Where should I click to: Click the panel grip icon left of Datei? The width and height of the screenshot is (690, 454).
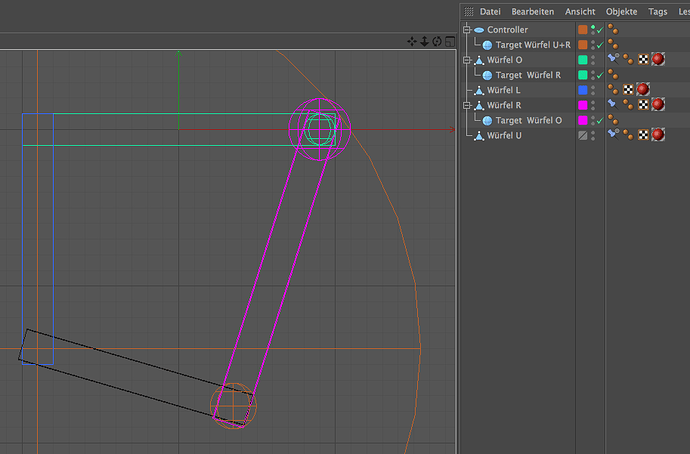coord(469,12)
